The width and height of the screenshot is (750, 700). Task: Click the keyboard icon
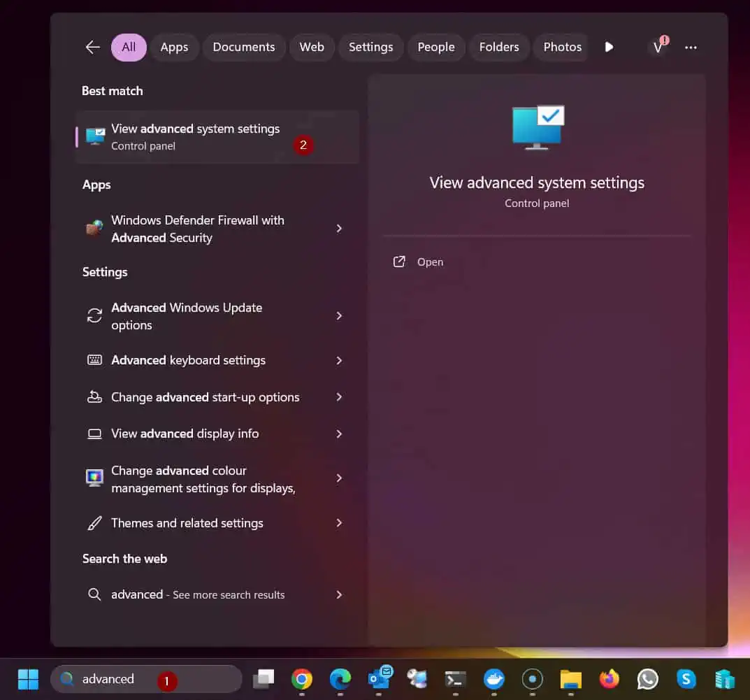94,360
